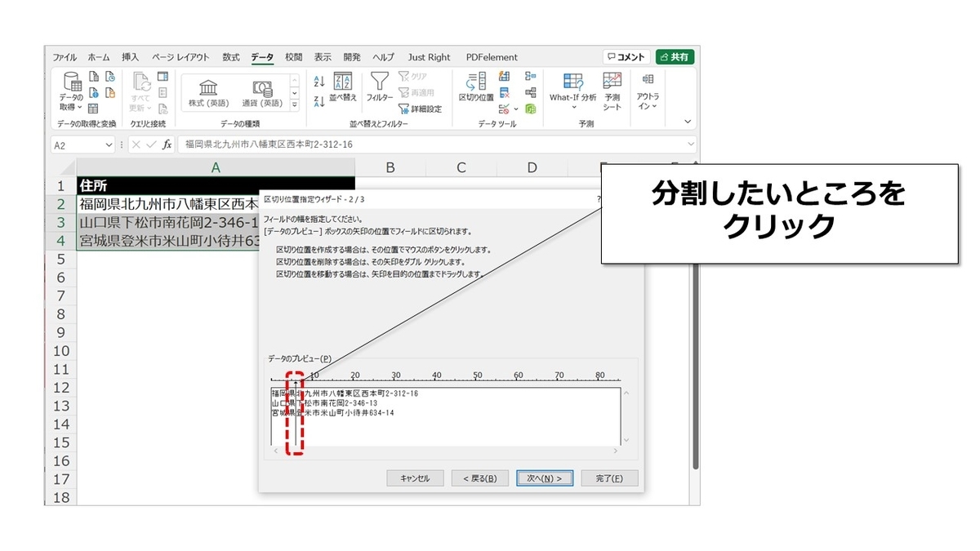Select the データ tab

(x=262, y=57)
